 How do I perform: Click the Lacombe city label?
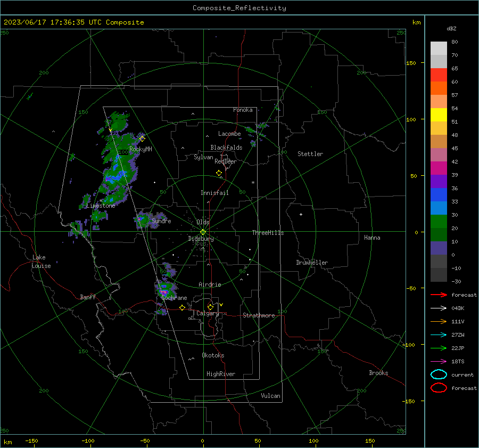(x=229, y=134)
